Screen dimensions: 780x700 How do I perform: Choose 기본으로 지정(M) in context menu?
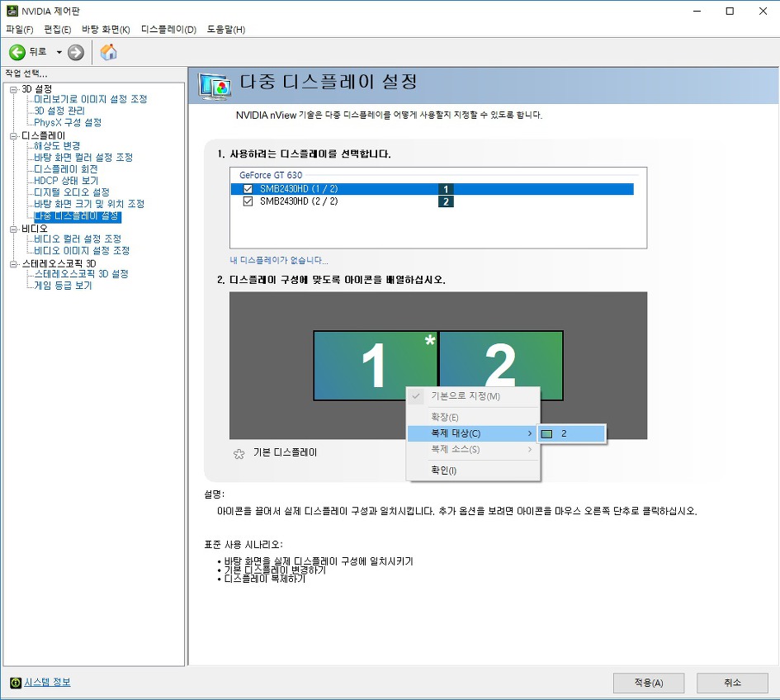point(473,396)
